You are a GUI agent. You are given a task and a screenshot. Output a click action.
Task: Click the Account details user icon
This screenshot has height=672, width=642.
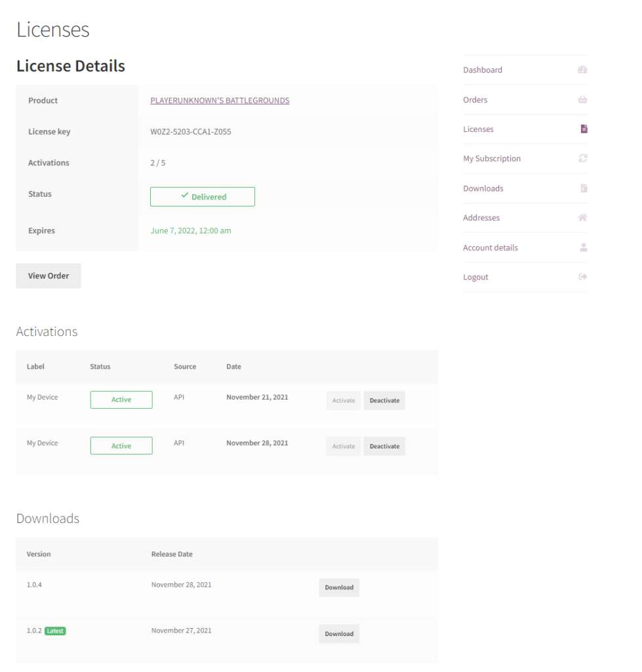click(x=584, y=247)
